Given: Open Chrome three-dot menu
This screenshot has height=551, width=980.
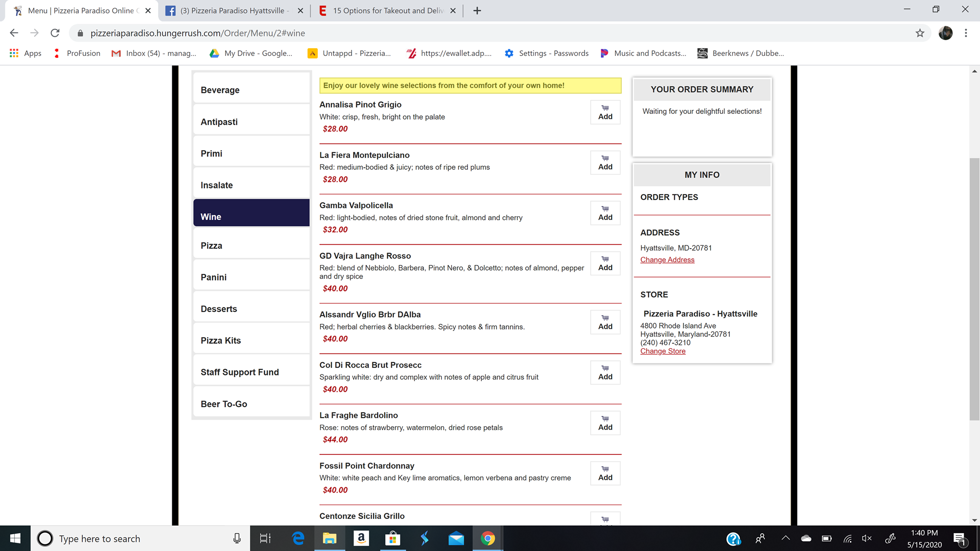Looking at the screenshot, I should coord(966,33).
